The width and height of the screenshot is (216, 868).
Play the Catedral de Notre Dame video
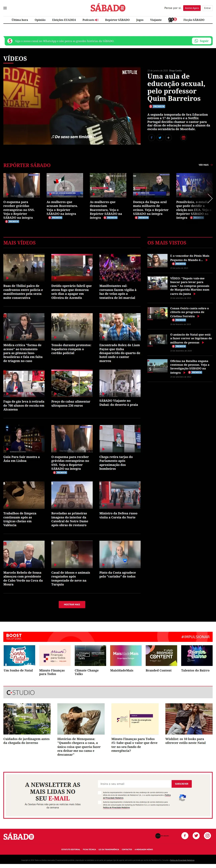point(72,495)
